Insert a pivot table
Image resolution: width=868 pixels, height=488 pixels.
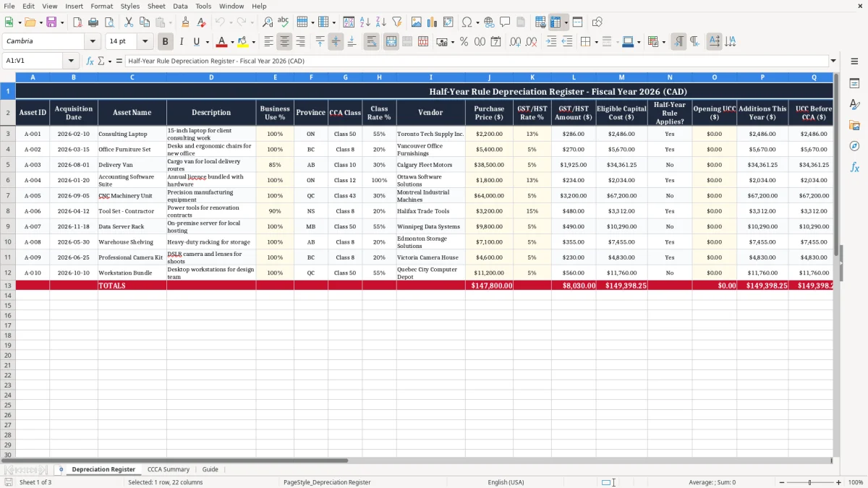(x=448, y=22)
